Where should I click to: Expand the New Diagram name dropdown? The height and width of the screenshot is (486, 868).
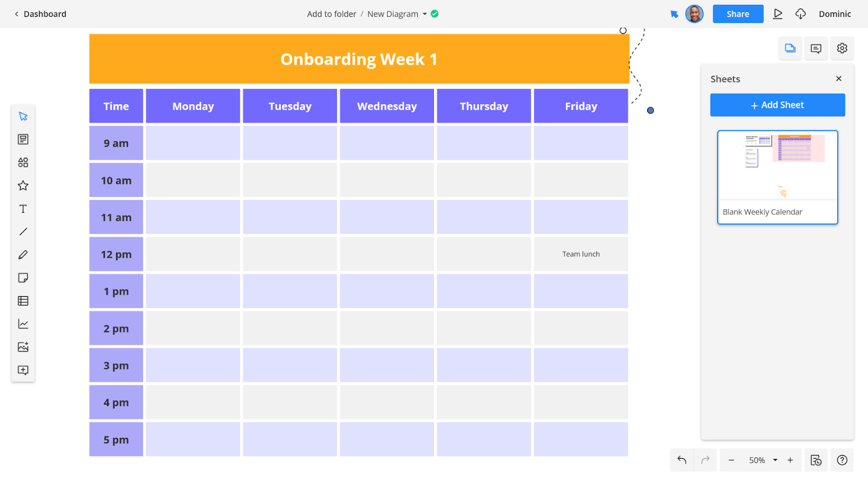[x=424, y=14]
